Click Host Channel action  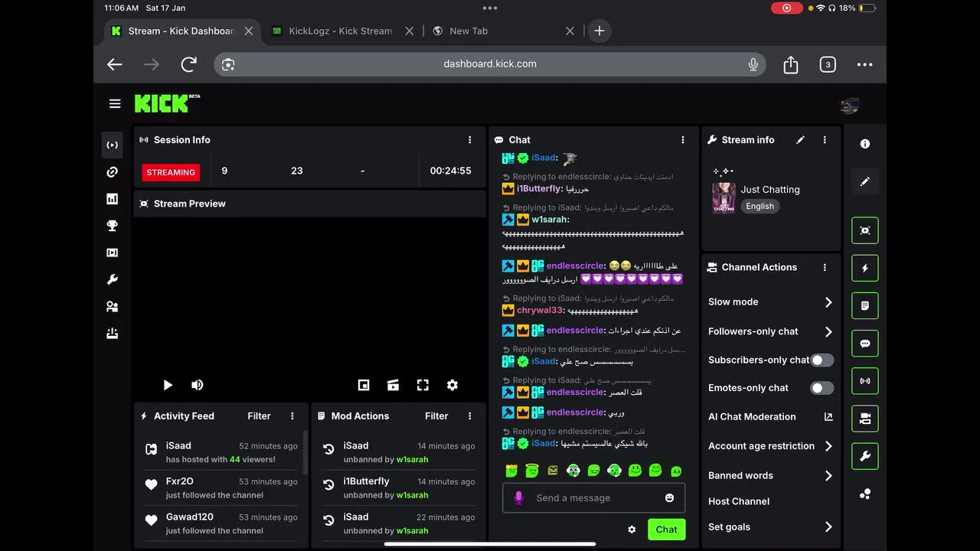739,501
